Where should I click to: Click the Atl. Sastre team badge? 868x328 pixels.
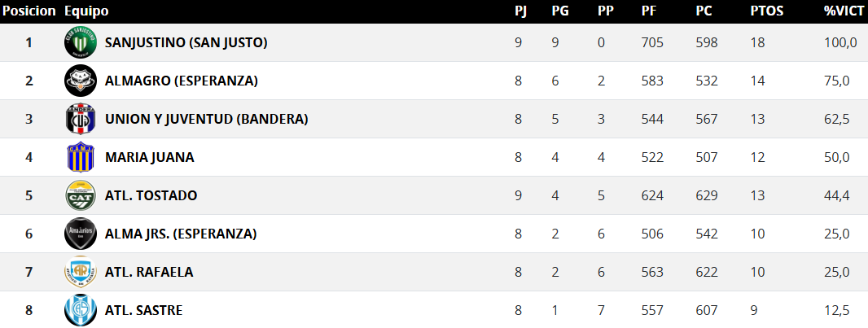pyautogui.click(x=81, y=310)
